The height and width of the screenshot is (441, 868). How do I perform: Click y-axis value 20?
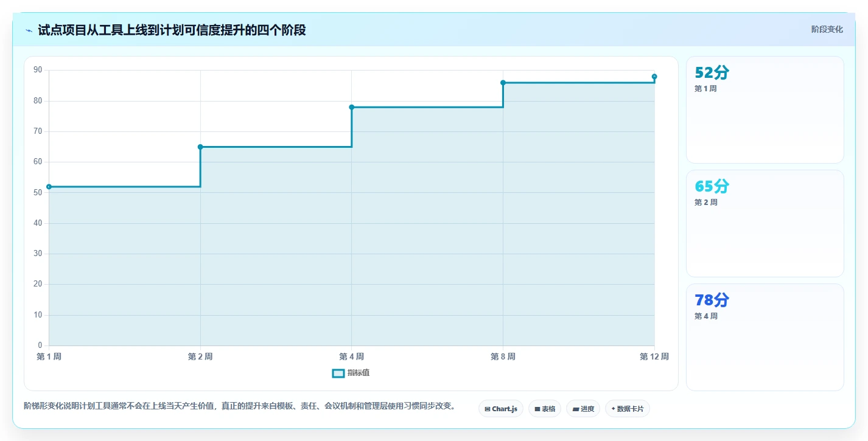[38, 284]
